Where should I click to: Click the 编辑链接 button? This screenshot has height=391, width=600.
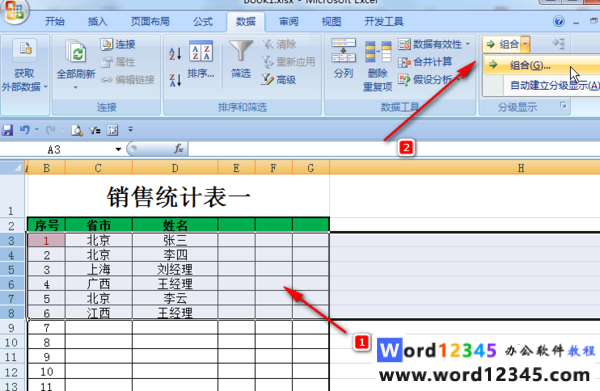coord(128,80)
